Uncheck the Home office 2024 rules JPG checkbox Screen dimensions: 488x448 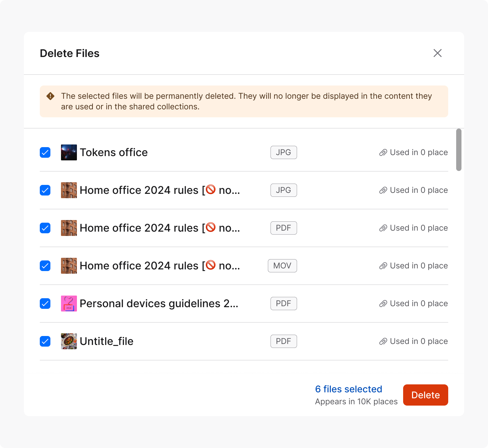pos(45,190)
